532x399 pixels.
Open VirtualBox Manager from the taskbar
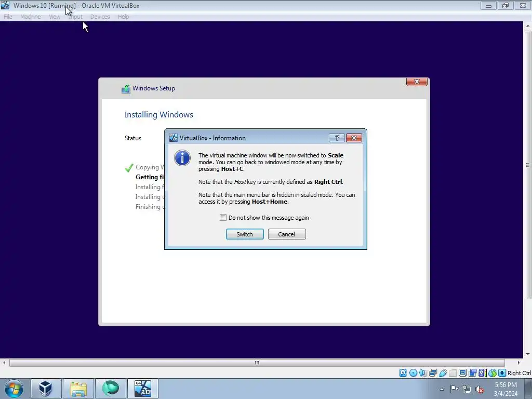point(46,389)
